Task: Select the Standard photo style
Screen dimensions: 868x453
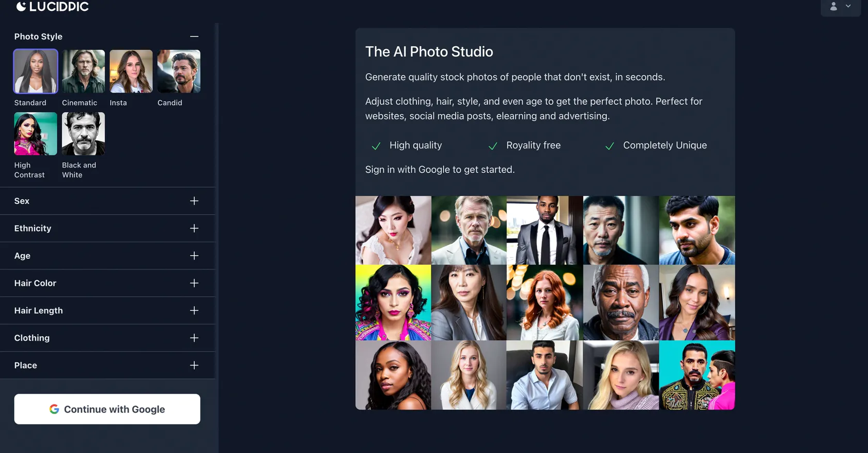Action: coord(36,71)
